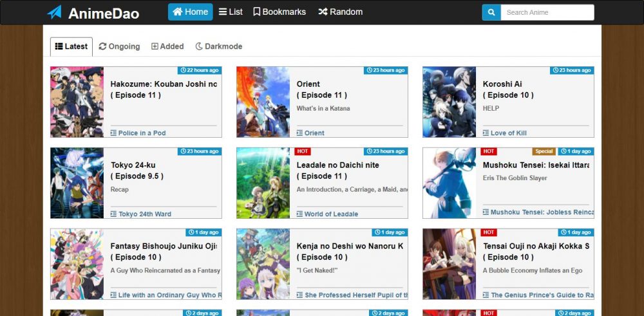The width and height of the screenshot is (644, 316).
Task: Click the Tokyo 24-ku cover thumbnail
Action: coord(77,183)
